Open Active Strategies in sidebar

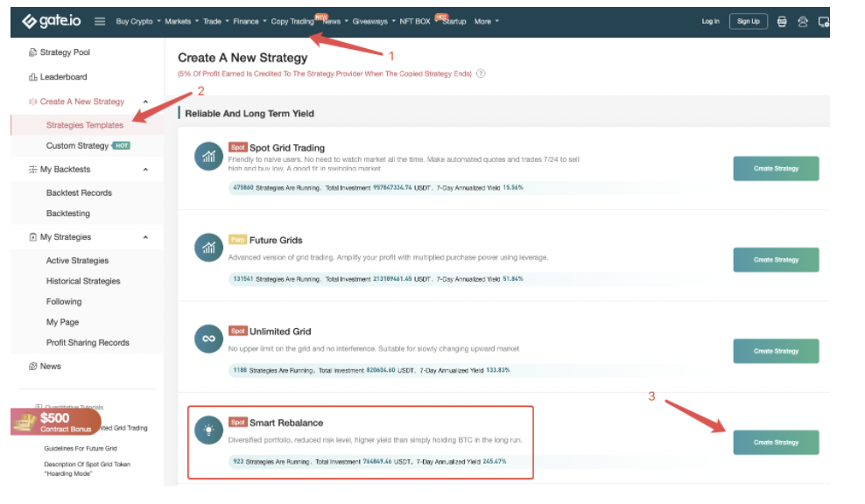point(77,261)
